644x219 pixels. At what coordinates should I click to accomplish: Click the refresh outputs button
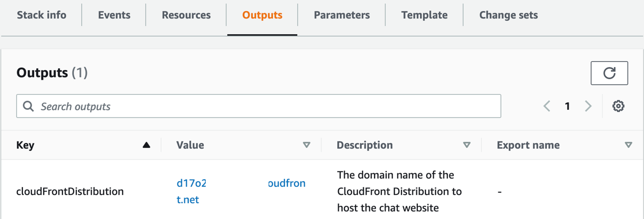tap(609, 73)
